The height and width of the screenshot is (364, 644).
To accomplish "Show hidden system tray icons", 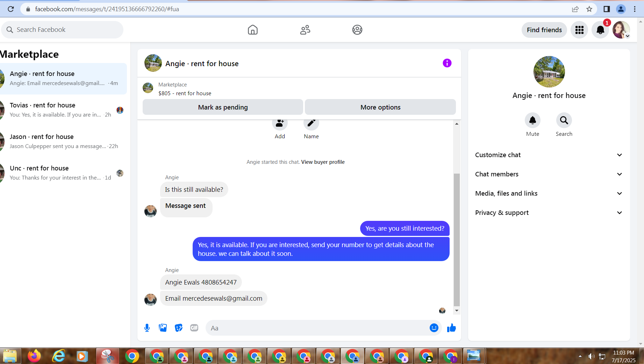I will click(x=580, y=356).
